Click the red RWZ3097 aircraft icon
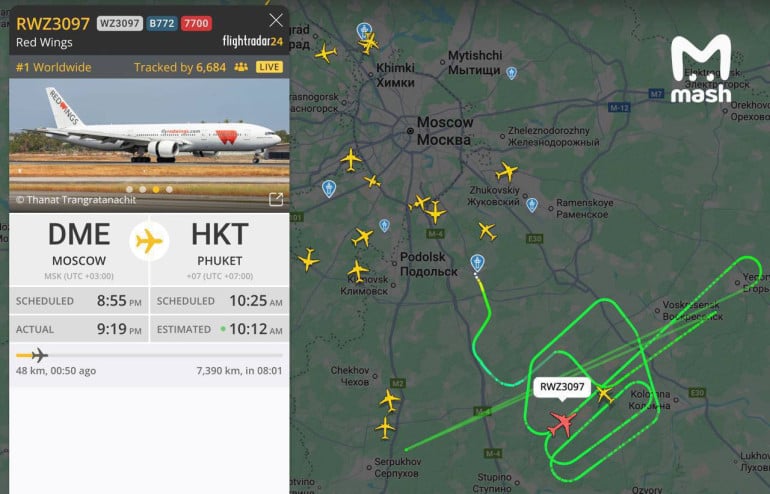The image size is (770, 494). (562, 424)
